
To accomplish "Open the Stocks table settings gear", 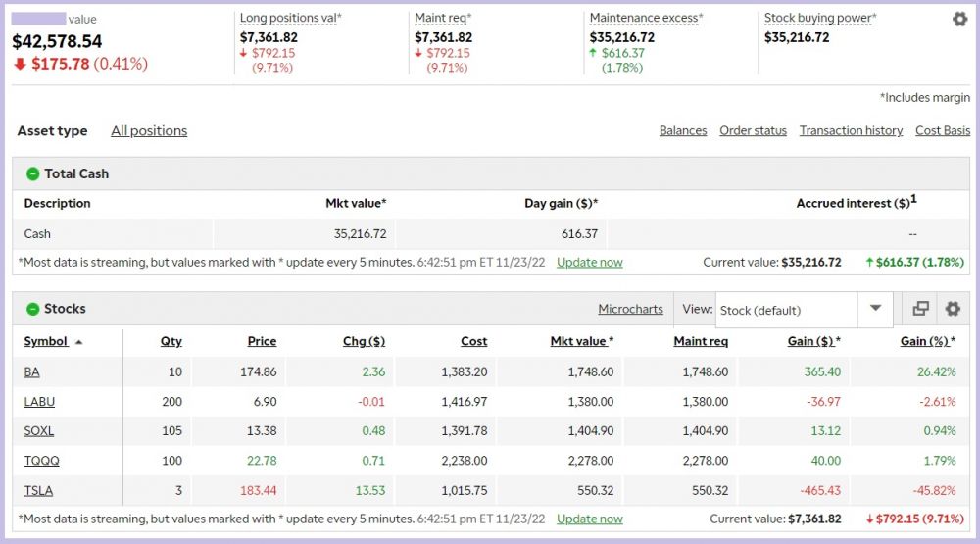I will [x=952, y=309].
